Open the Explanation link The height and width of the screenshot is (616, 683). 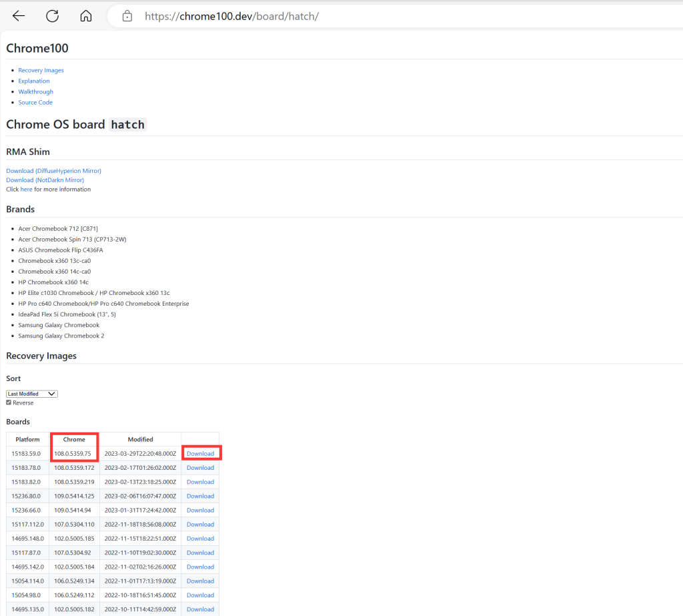pyautogui.click(x=34, y=81)
